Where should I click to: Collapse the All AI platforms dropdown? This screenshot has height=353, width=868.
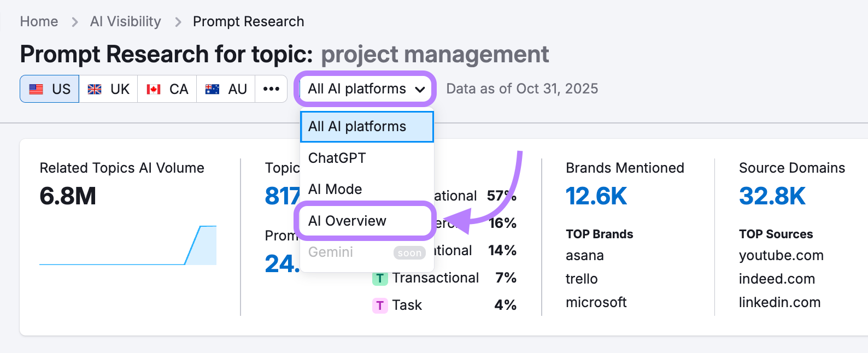[x=365, y=89]
